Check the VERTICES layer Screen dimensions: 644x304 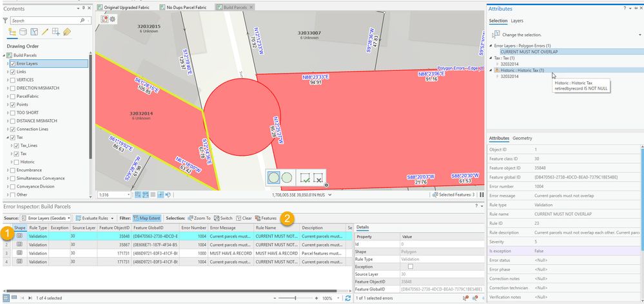point(13,80)
